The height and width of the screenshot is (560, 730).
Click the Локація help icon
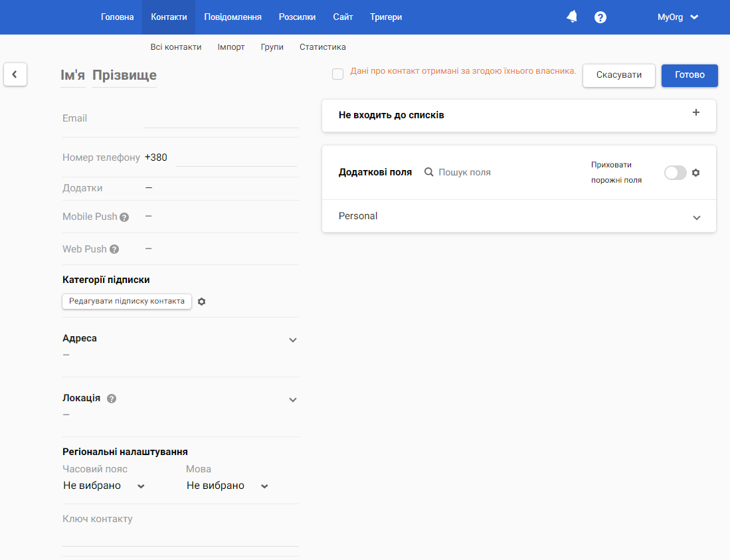[x=112, y=399]
